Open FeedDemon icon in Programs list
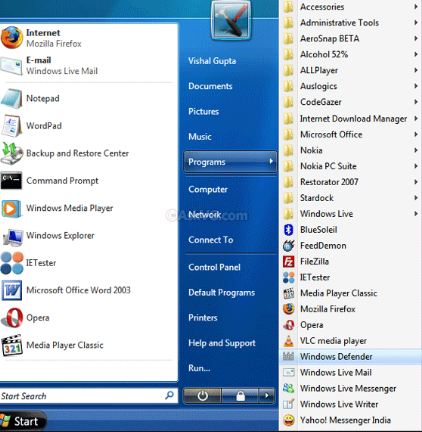 (289, 246)
